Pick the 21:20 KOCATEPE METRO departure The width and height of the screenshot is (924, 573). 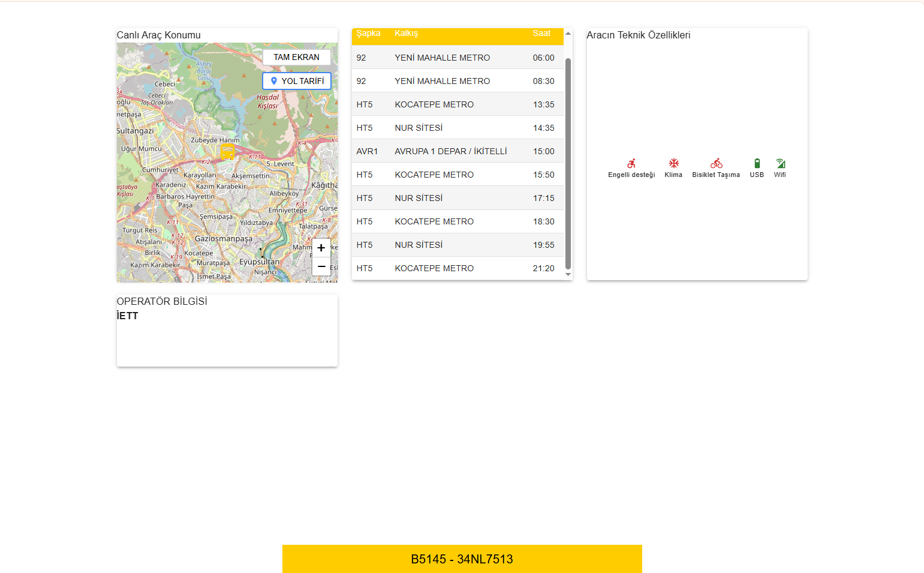click(x=457, y=268)
